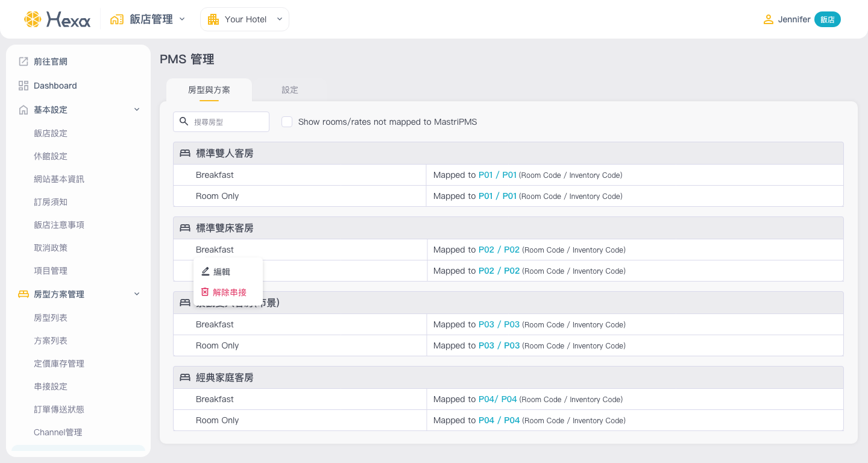This screenshot has width=868, height=463.
Task: Click the house icon next to 基本設定
Action: (x=24, y=110)
